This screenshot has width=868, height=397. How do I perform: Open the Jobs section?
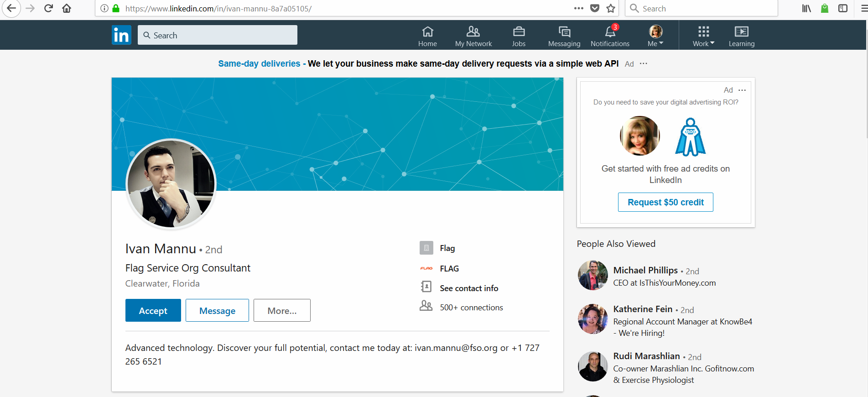(x=519, y=36)
